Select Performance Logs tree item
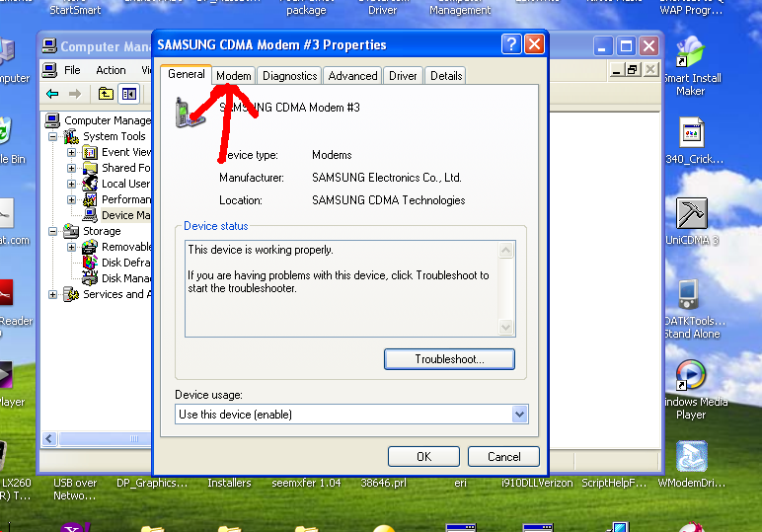Image resolution: width=762 pixels, height=532 pixels. pyautogui.click(x=126, y=199)
